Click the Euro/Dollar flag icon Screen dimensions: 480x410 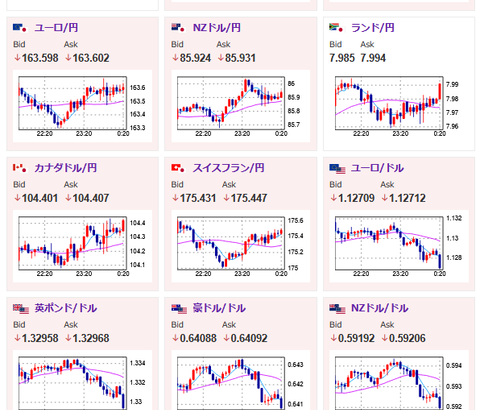pyautogui.click(x=337, y=169)
